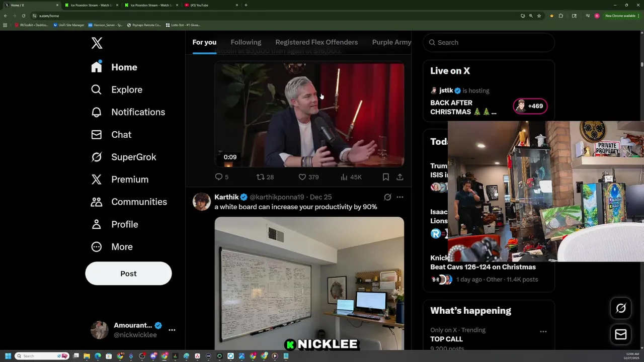Open more options on Karthik's post
This screenshot has height=362, width=644.
click(399, 197)
